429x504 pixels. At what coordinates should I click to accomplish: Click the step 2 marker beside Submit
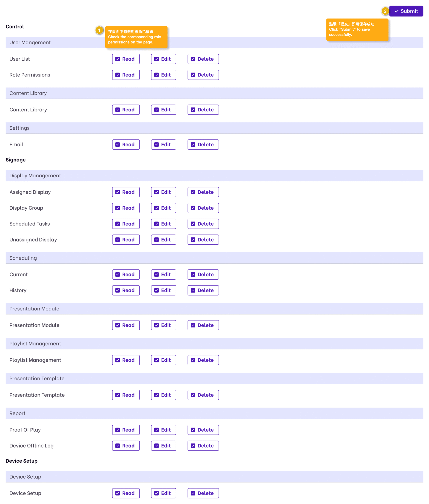click(385, 11)
